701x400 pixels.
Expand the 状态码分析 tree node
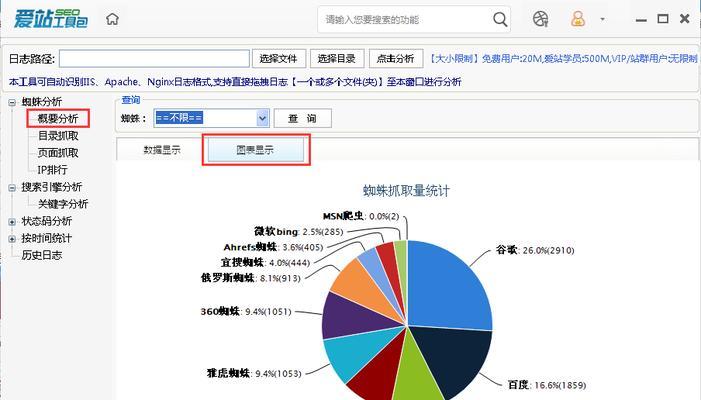point(12,222)
